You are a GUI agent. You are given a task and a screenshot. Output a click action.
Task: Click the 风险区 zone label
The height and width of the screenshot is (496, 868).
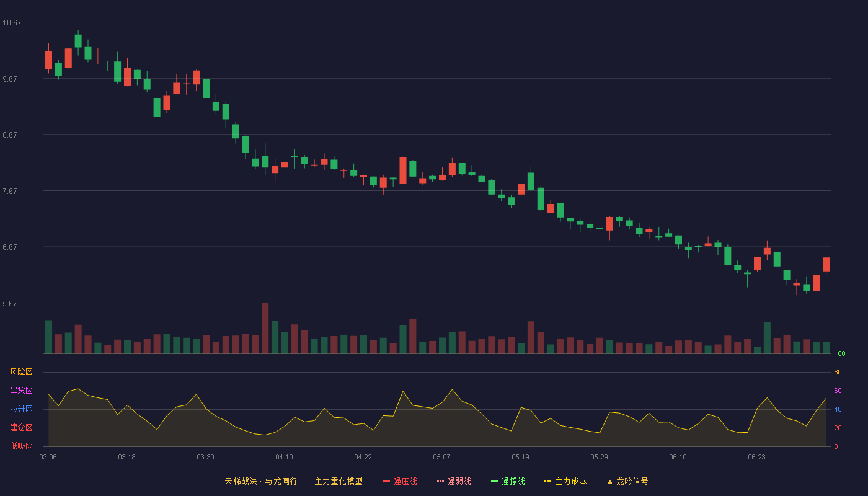(21, 372)
